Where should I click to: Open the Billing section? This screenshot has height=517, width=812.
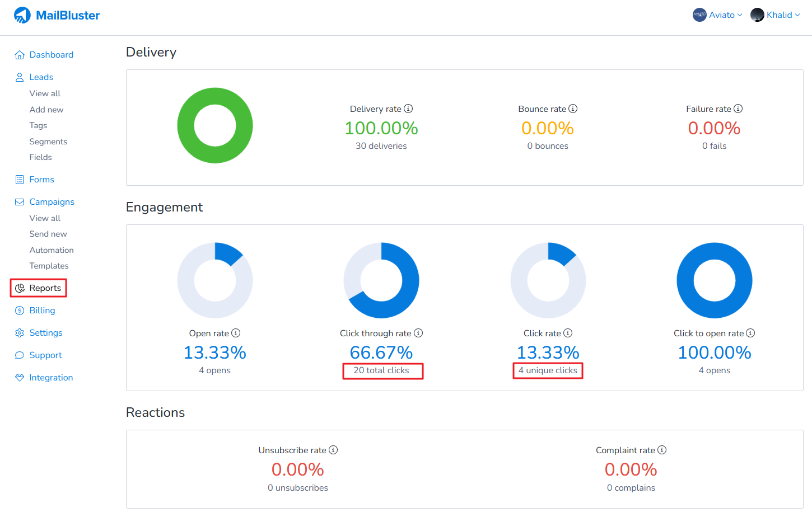42,311
